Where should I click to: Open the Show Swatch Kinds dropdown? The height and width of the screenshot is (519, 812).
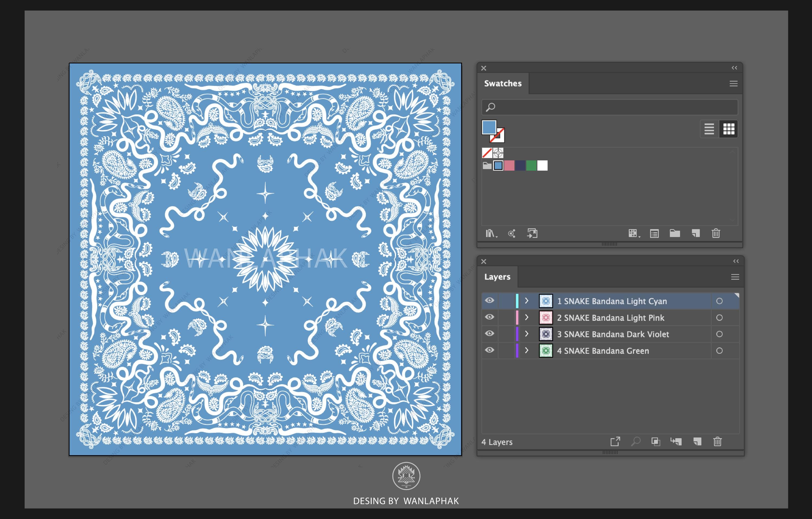click(634, 233)
